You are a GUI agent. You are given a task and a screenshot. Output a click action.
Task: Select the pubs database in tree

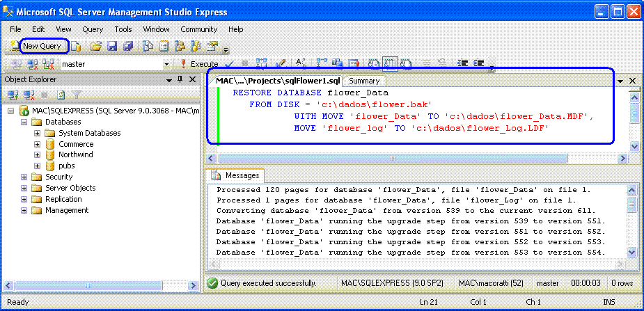66,166
